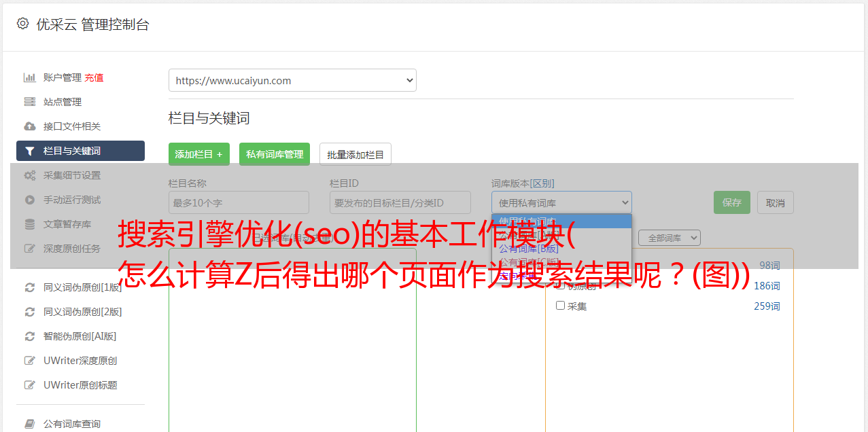Choose highlighted 使用私有词库 option in list
868x432 pixels.
561,221
